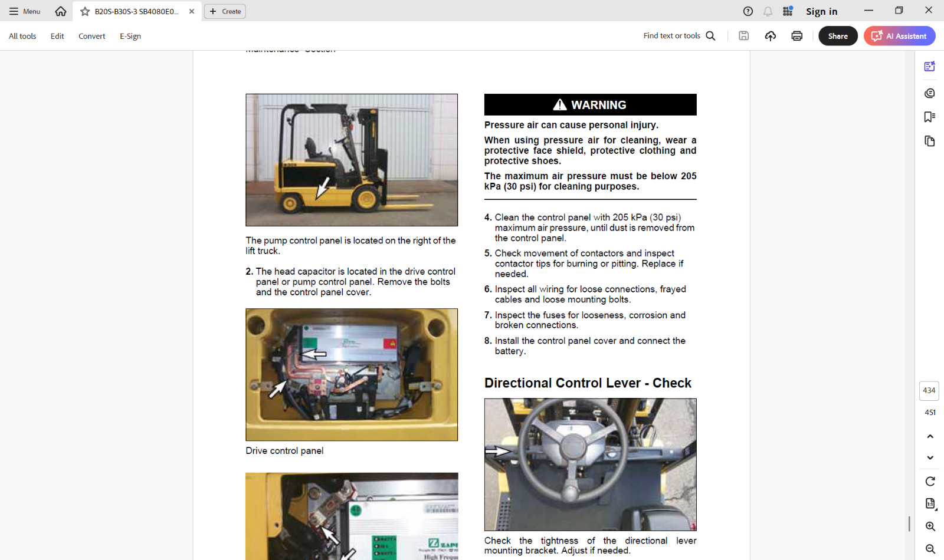Close the B20S-B30S-3 document tab
This screenshot has width=944, height=560.
coord(192,11)
